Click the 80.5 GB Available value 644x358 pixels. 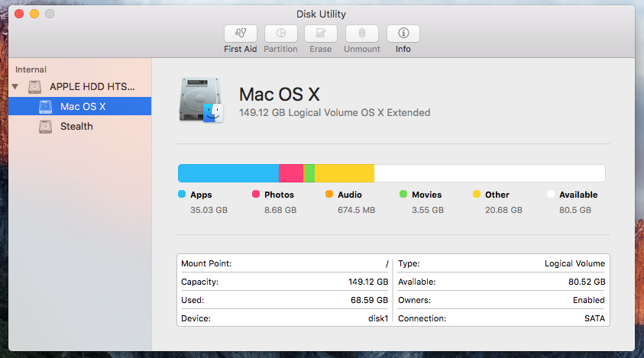pos(575,210)
